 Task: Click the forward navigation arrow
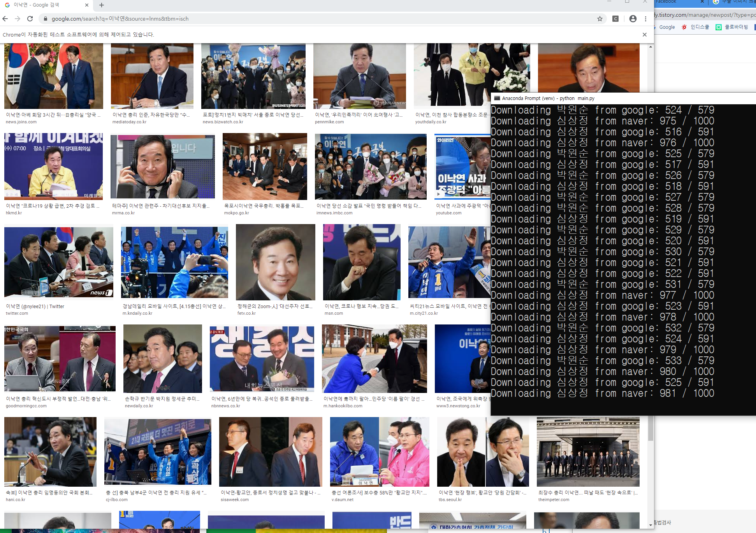coord(18,19)
